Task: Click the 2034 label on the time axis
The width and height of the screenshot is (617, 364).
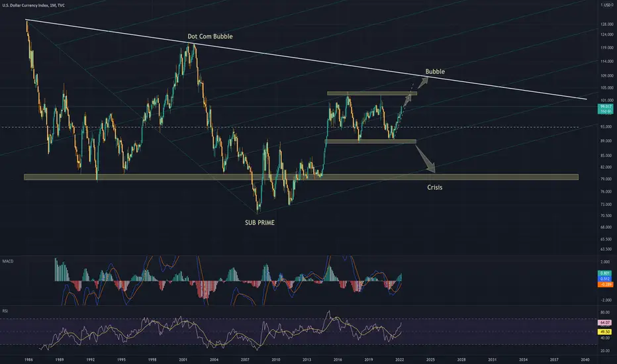Action: [524, 359]
